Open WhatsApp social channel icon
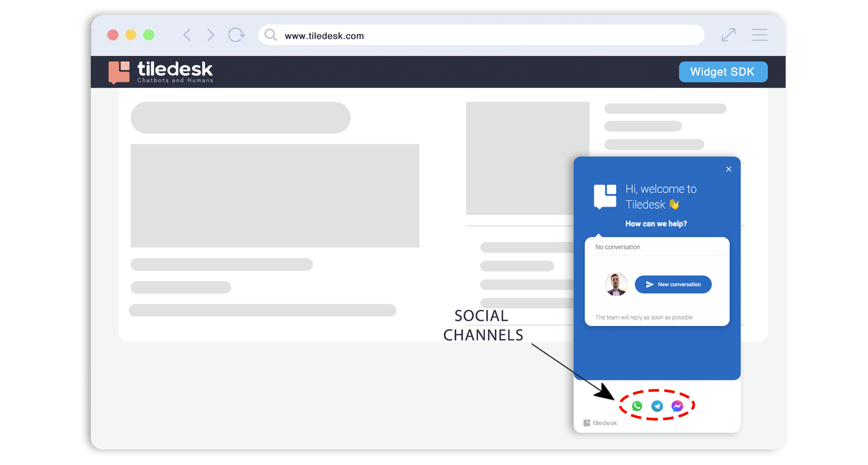This screenshot has width=868, height=465. pyautogui.click(x=637, y=406)
